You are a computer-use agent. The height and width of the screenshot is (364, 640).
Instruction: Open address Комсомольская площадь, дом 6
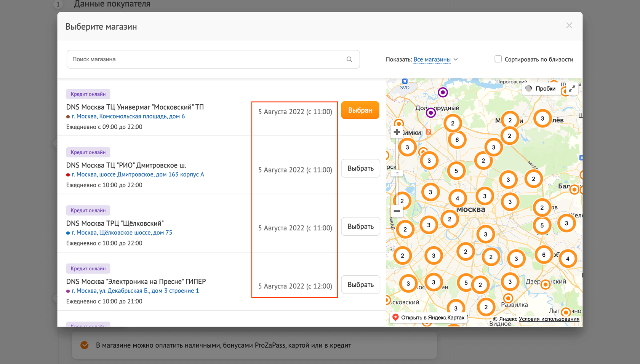[x=128, y=117]
